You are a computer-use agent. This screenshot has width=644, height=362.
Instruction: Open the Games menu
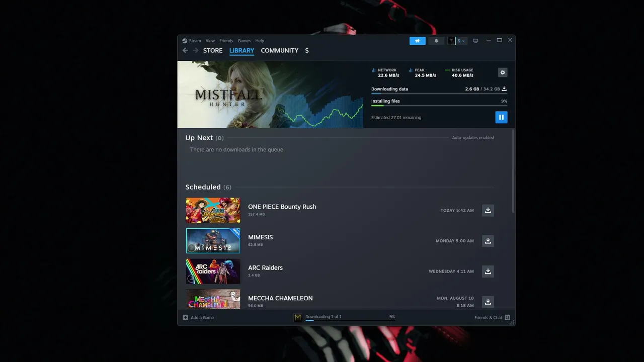click(244, 41)
